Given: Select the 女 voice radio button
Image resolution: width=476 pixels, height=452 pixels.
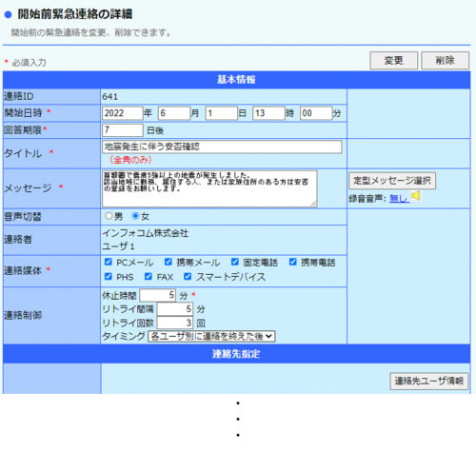Looking at the screenshot, I should (x=135, y=216).
